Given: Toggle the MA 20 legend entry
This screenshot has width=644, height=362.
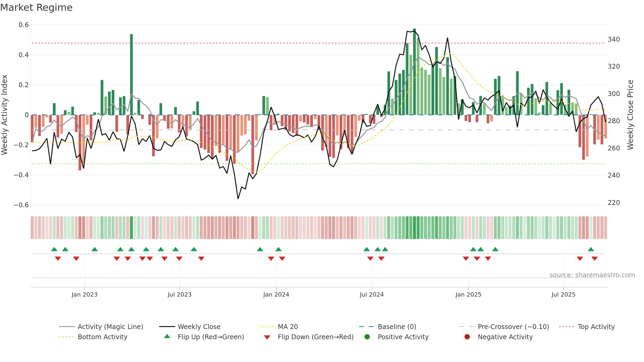Looking at the screenshot, I should [278, 327].
